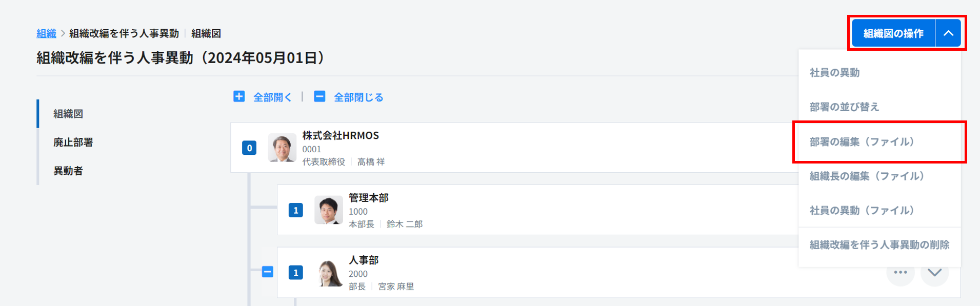Image resolution: width=980 pixels, height=306 pixels.
Task: Open the 組織 breadcrumb link
Action: 46,33
